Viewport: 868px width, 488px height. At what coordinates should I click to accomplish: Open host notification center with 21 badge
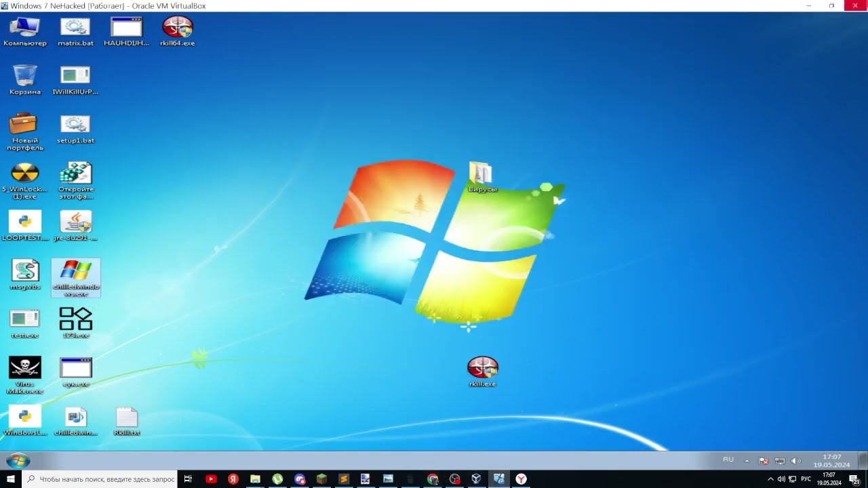[x=854, y=479]
